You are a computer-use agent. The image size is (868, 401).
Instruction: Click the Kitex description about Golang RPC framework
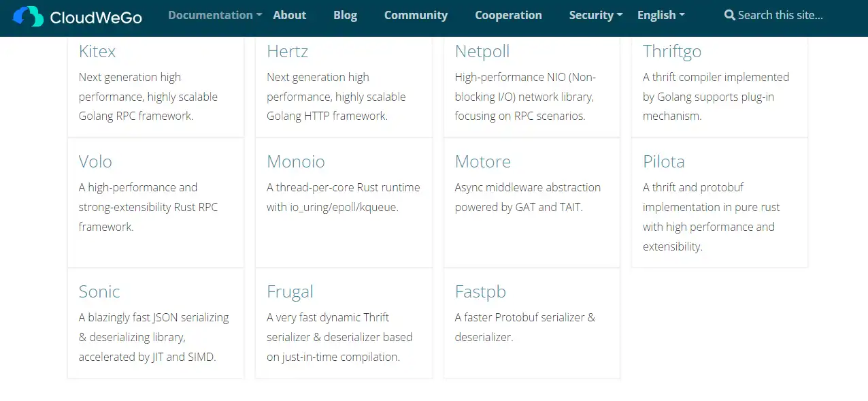pos(148,97)
